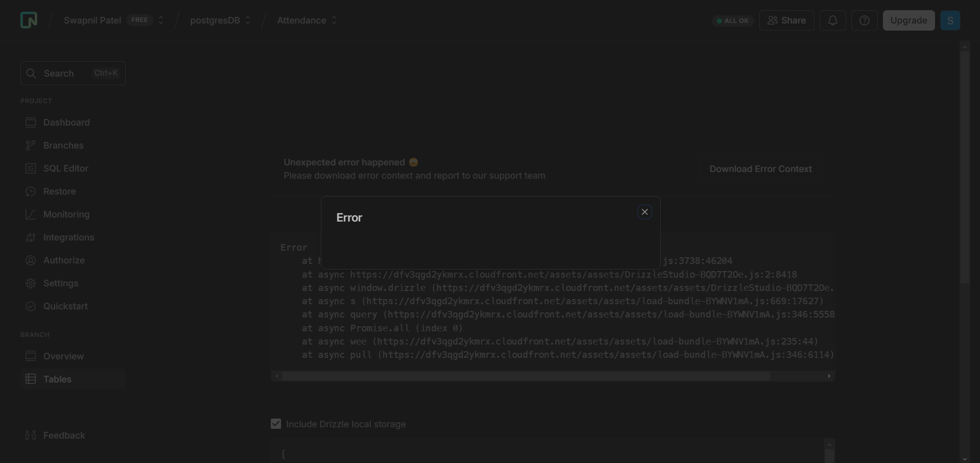The image size is (980, 463).
Task: Open the Feedback link
Action: 64,435
